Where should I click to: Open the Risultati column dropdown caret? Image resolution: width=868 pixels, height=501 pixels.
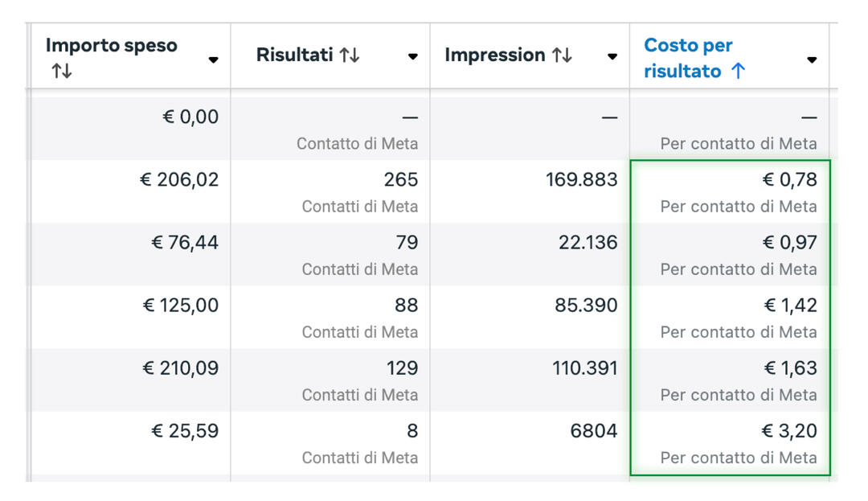412,56
